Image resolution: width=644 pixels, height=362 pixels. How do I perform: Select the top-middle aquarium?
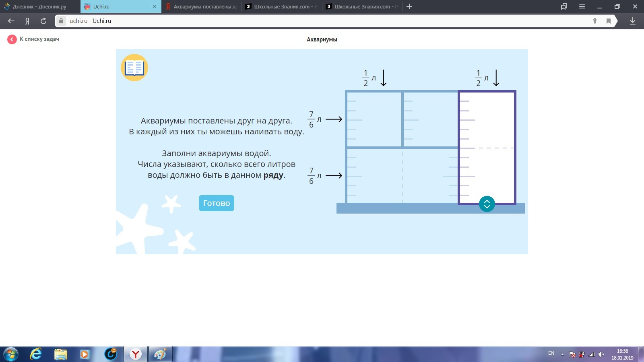(x=430, y=119)
